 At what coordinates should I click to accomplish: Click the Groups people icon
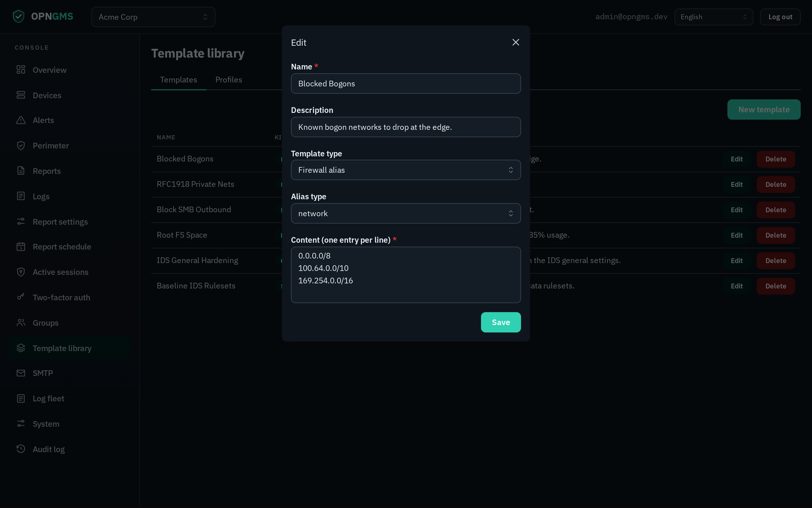click(x=21, y=323)
